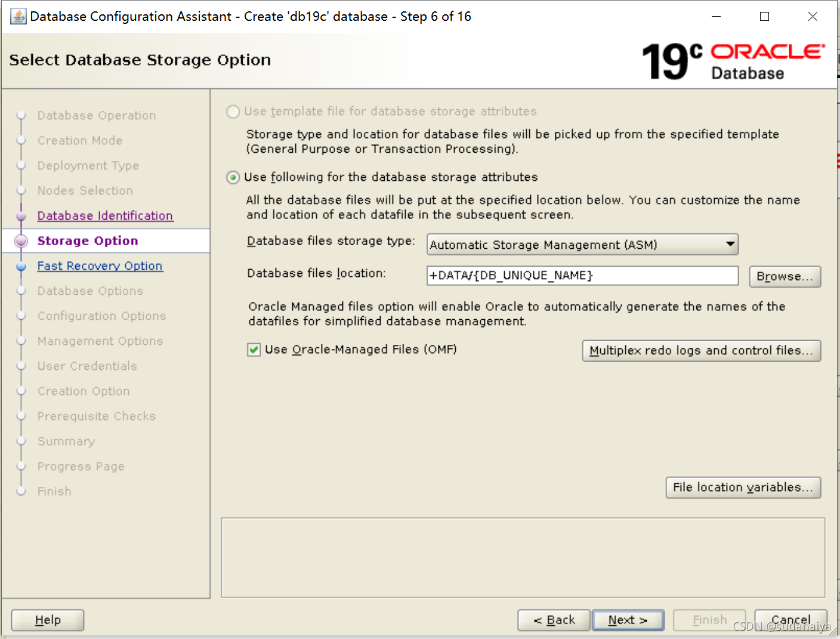Click the Cancel button
Image resolution: width=840 pixels, height=639 pixels.
pos(791,620)
